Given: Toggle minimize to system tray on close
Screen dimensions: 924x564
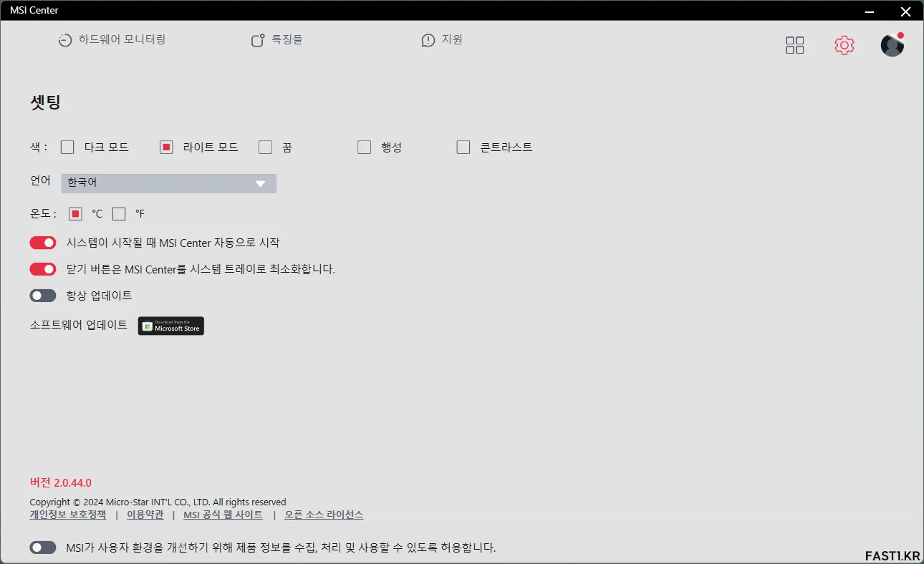Looking at the screenshot, I should click(43, 269).
